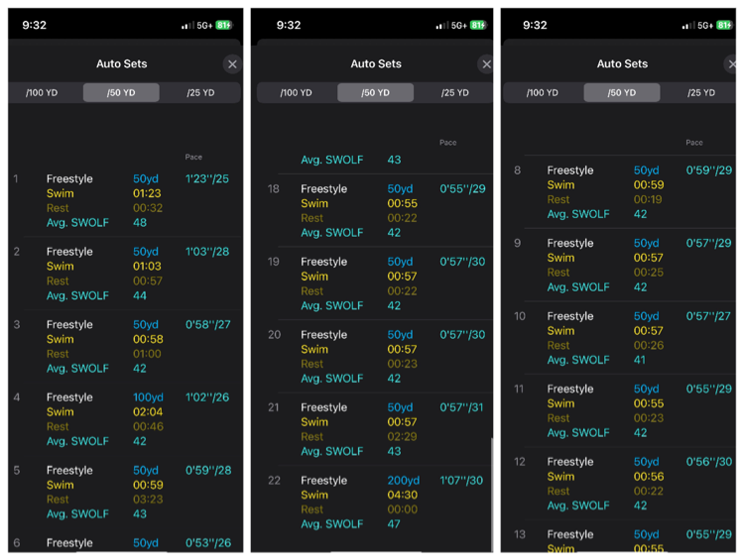Tap 9:32 clock in left screenshot

tap(34, 25)
